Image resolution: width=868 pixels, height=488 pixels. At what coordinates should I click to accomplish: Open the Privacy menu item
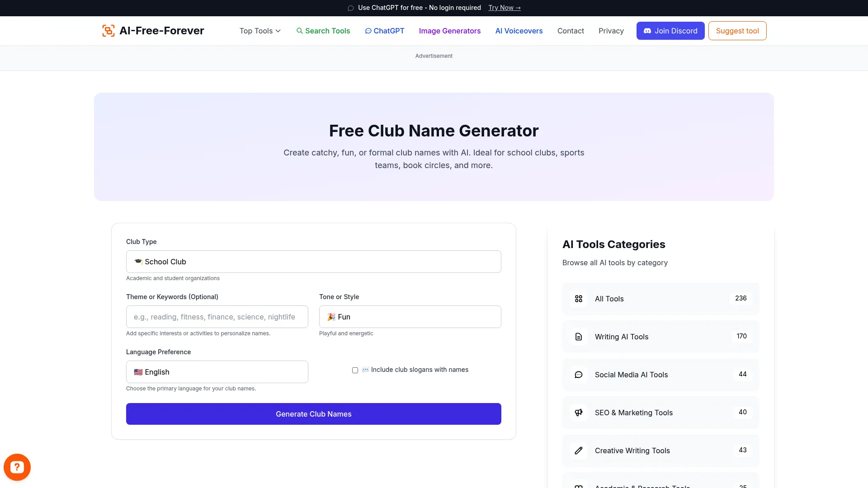(x=611, y=31)
